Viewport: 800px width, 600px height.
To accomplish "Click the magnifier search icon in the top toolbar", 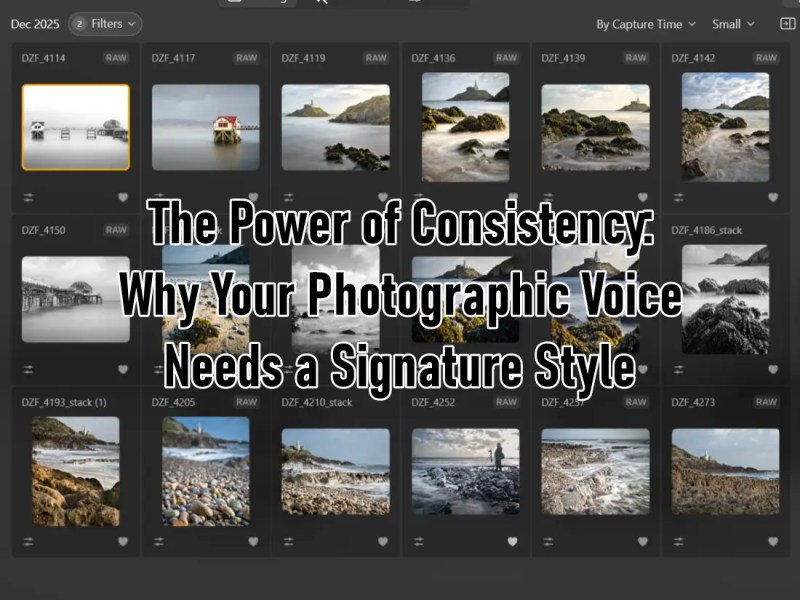I will tap(320, 3).
